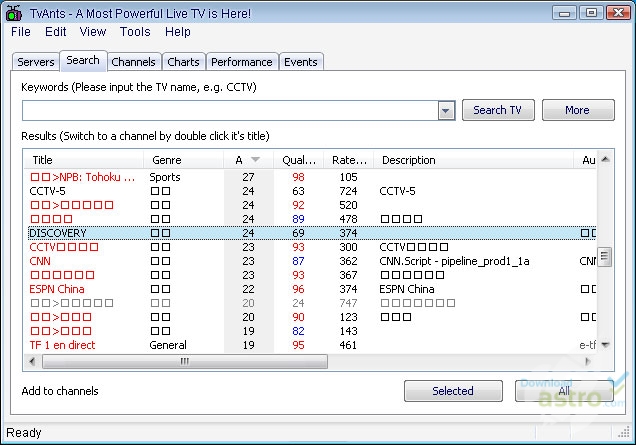Click the status bar resize grip
The height and width of the screenshot is (445, 636).
pos(624,433)
